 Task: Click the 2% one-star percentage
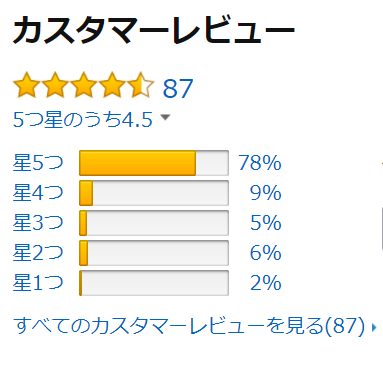coord(266,283)
